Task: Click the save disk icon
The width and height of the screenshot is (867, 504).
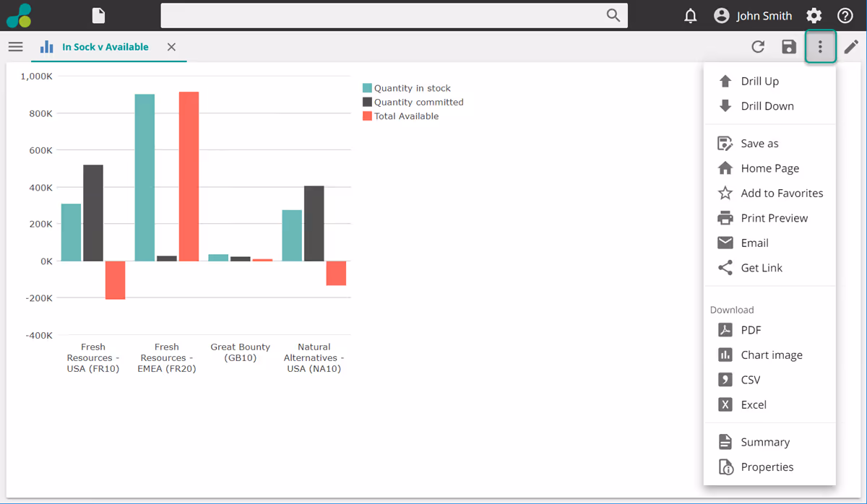Action: click(x=789, y=47)
